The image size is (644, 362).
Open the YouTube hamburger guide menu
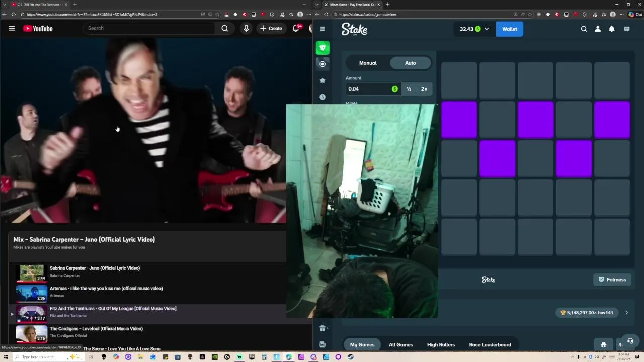[x=12, y=28]
